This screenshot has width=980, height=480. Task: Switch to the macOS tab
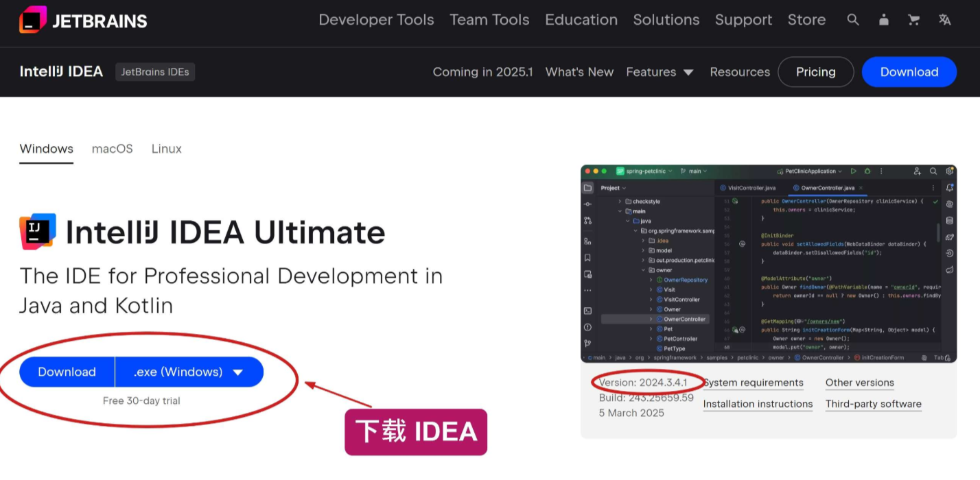click(113, 149)
